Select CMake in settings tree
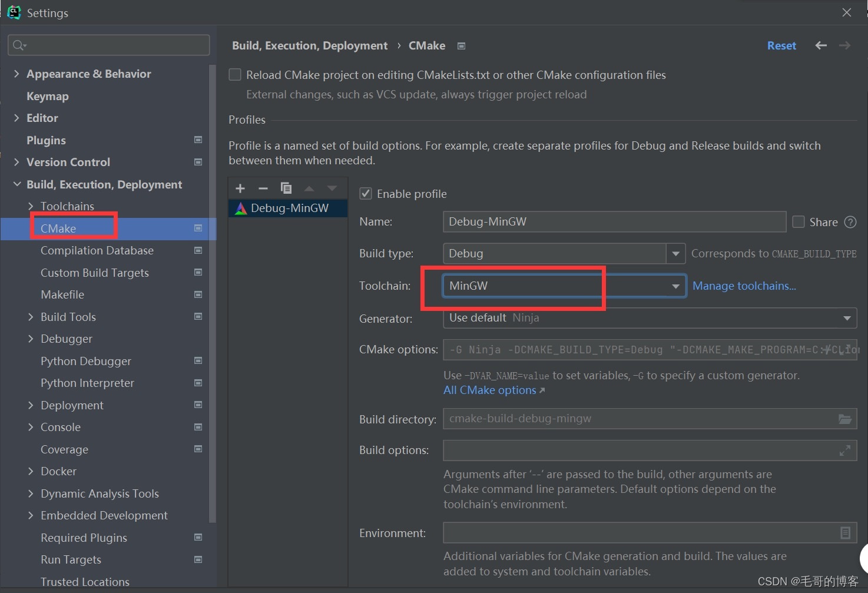 click(58, 228)
